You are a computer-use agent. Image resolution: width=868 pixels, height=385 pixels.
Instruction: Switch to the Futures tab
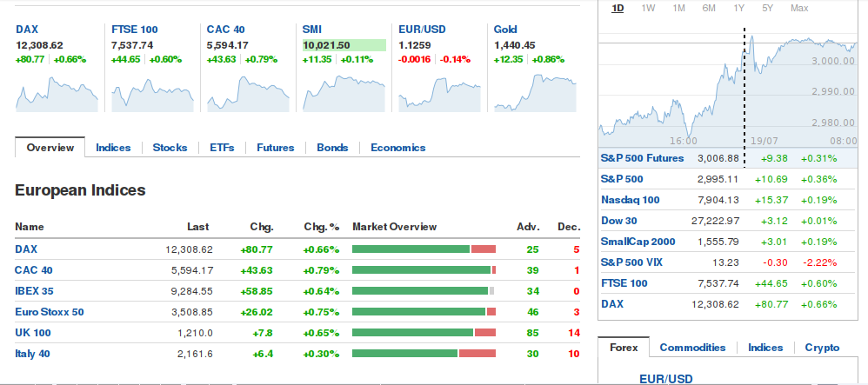pos(275,148)
